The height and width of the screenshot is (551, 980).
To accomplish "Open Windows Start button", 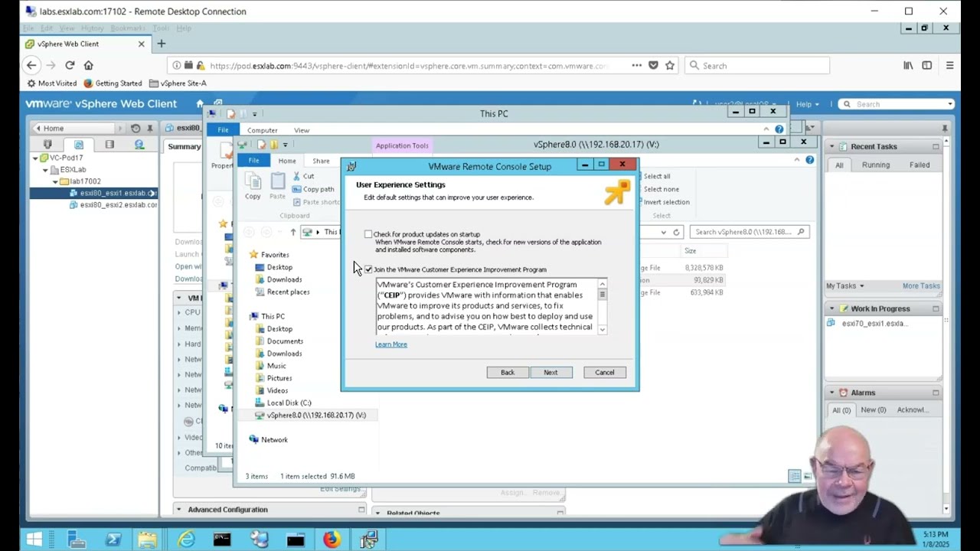I will pos(34,540).
